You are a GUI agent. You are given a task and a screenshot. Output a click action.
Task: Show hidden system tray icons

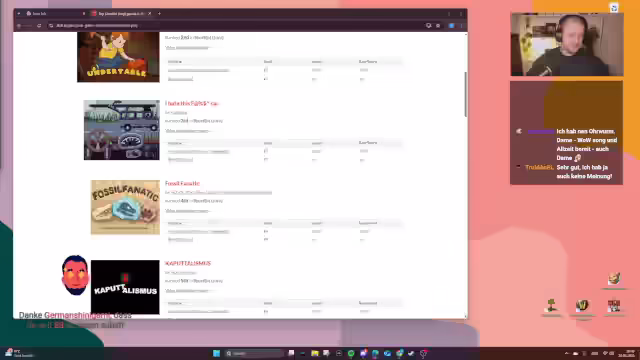coord(567,353)
